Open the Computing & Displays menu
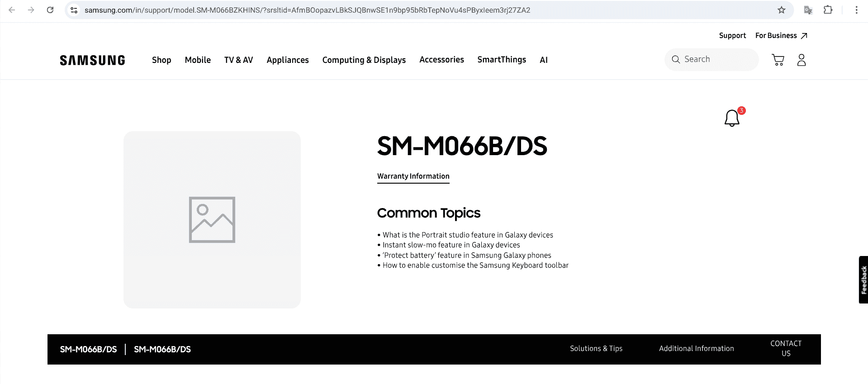 (x=364, y=60)
